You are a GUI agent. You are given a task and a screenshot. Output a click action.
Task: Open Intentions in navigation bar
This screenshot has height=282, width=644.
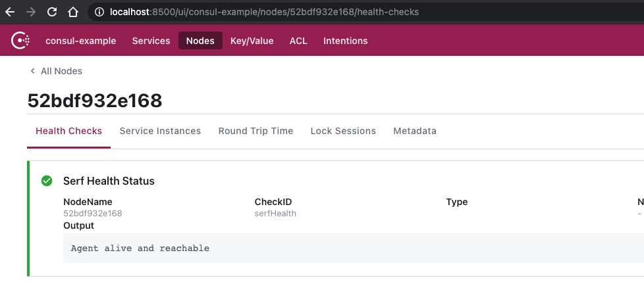tap(346, 41)
